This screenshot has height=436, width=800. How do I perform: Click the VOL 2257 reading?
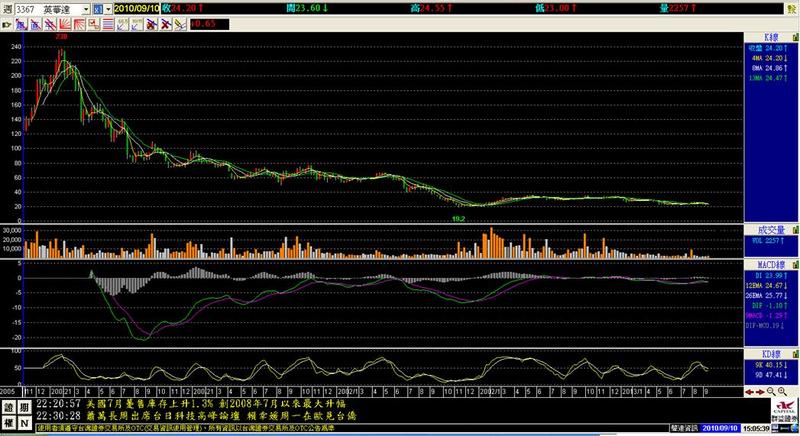769,241
